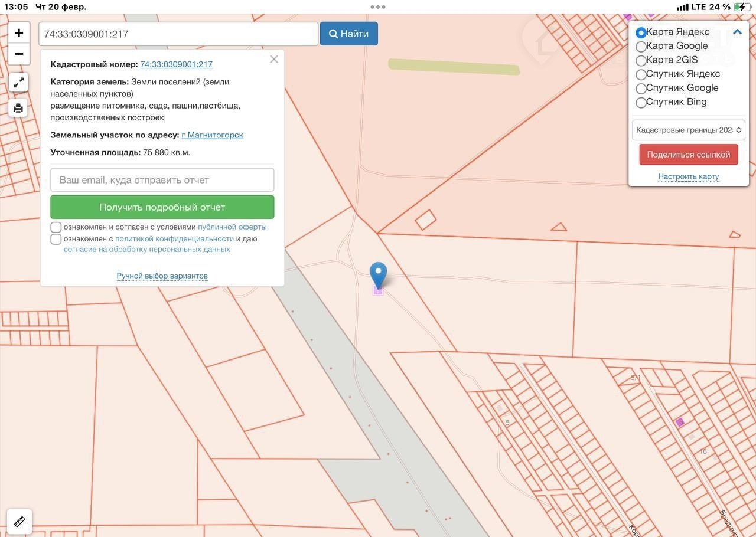The width and height of the screenshot is (756, 537).
Task: Select Спутник Google map layer
Action: 641,89
